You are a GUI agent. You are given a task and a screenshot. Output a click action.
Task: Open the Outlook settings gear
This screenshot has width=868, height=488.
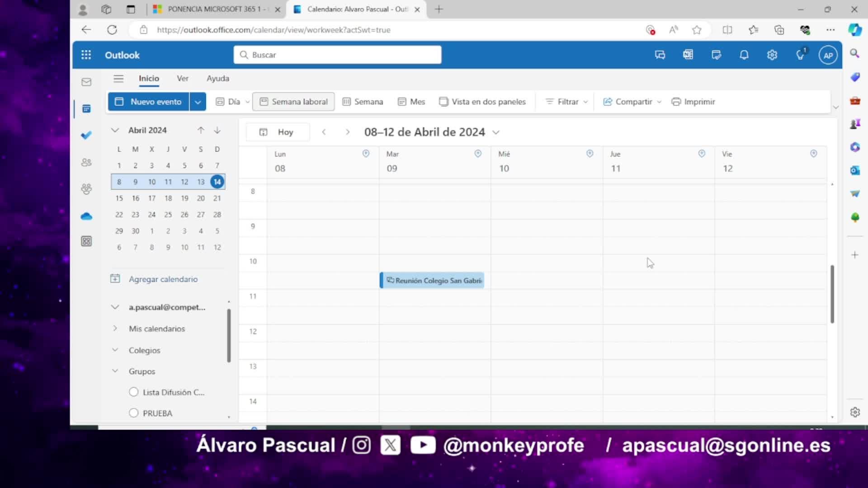click(772, 55)
